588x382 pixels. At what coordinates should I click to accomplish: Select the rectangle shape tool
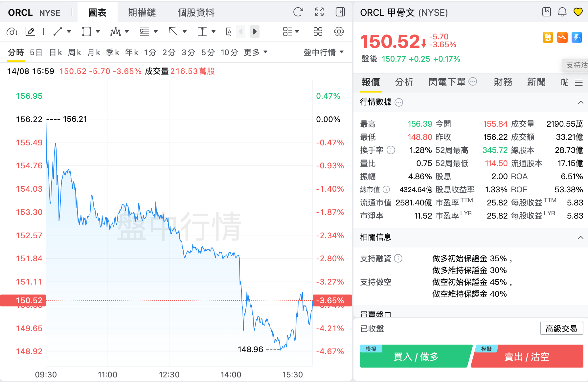tap(87, 32)
